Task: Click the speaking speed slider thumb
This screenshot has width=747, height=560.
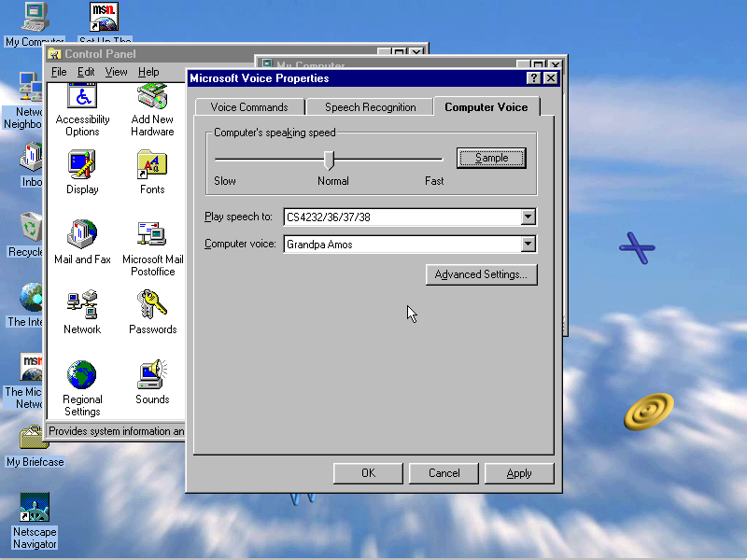Action: coord(329,160)
